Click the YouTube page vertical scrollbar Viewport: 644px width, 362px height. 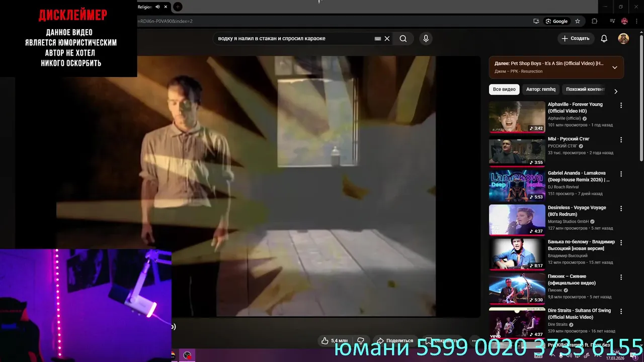pos(641,98)
